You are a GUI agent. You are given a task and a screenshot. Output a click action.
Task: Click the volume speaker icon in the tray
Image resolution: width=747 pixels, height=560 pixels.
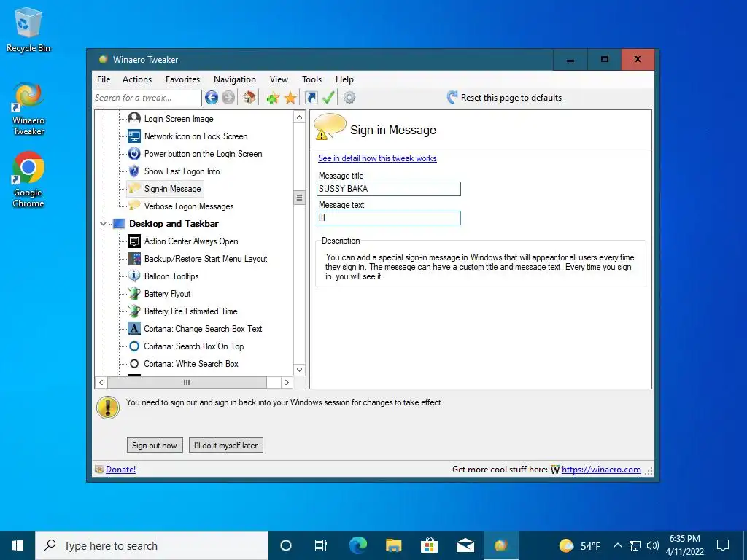click(x=653, y=545)
